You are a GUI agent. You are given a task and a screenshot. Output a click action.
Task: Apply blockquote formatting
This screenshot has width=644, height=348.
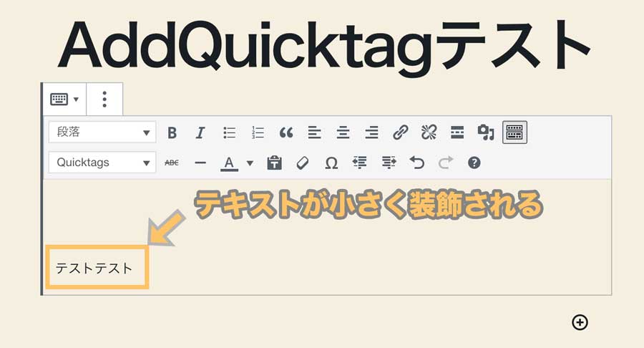286,132
